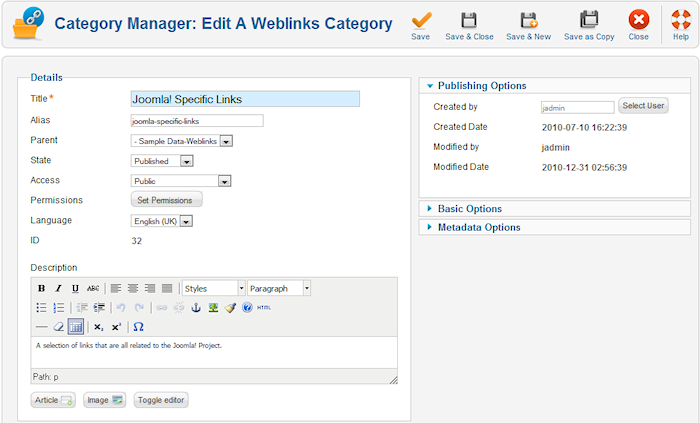
Task: Click Save & New toolbar icon
Action: 529,21
